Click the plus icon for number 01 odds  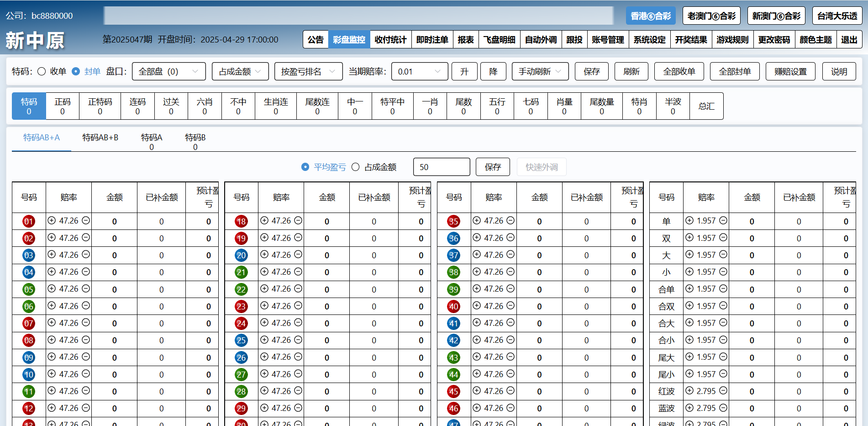pyautogui.click(x=52, y=221)
